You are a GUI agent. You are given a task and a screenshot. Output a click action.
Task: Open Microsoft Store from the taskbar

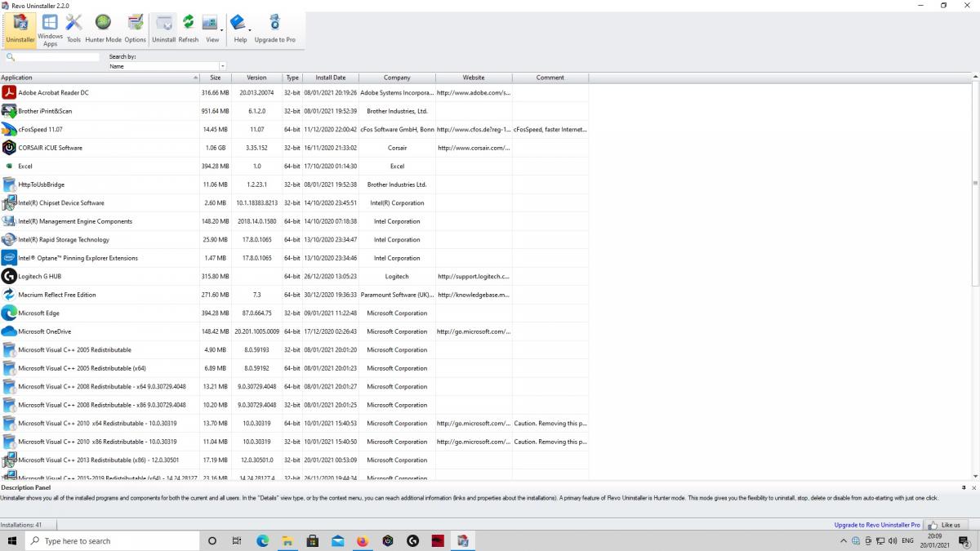[313, 540]
